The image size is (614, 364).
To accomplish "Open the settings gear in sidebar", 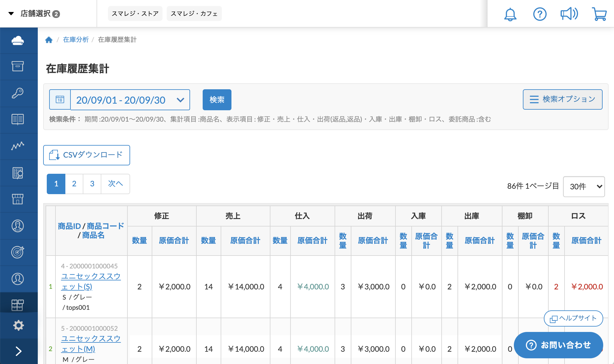I will (18, 325).
